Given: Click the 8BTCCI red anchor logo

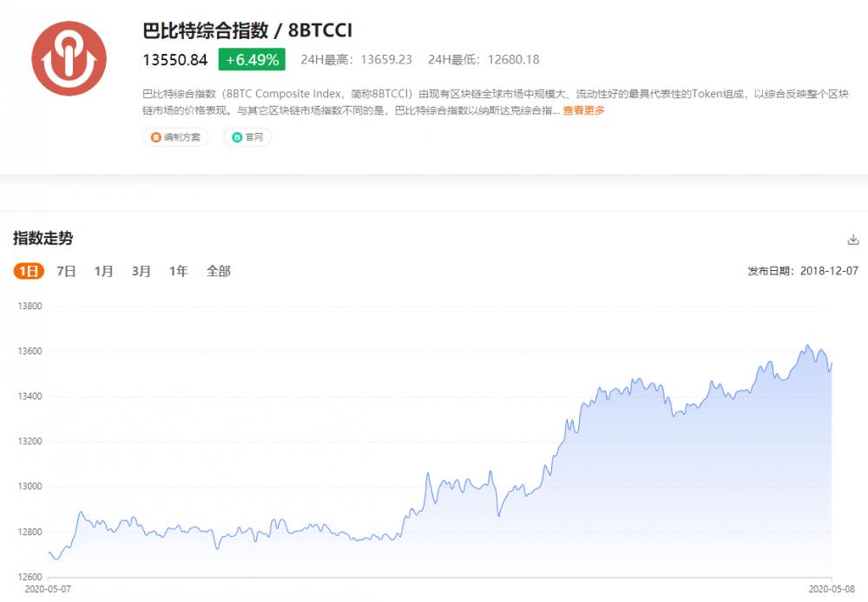Looking at the screenshot, I should pyautogui.click(x=69, y=59).
